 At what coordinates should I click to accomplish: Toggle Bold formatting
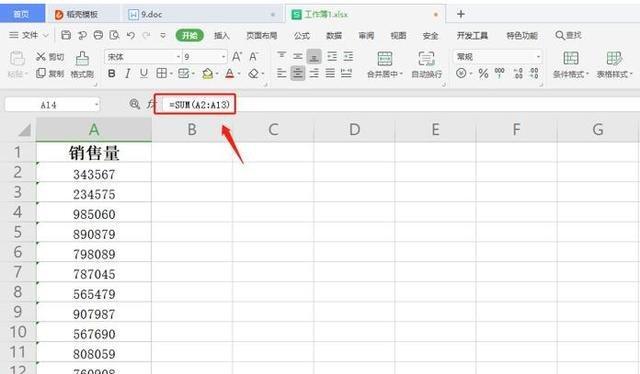[x=111, y=73]
